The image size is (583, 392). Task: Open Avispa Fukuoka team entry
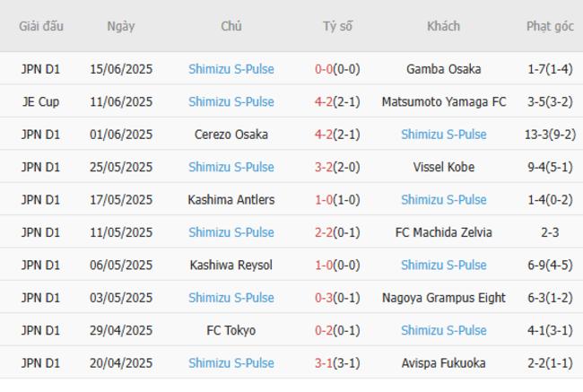[443, 362]
